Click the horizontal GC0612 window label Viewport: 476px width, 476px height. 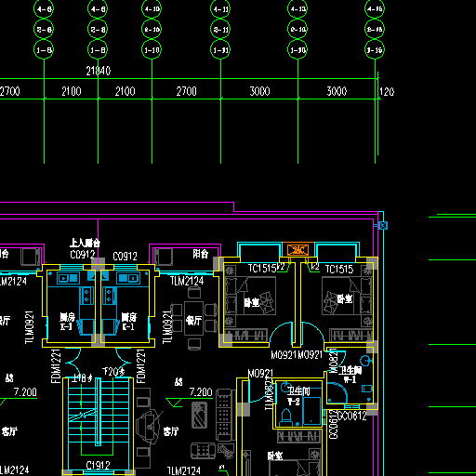[x=351, y=416]
